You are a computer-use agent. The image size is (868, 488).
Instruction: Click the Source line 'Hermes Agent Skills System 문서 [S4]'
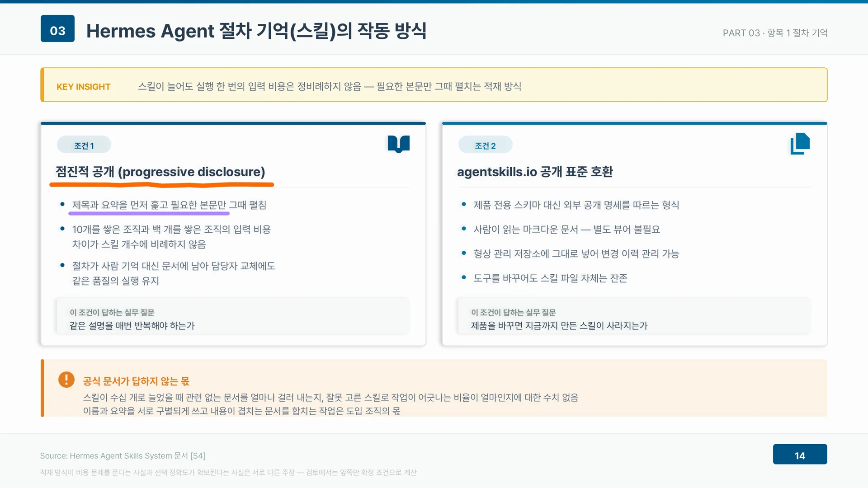pos(123,455)
